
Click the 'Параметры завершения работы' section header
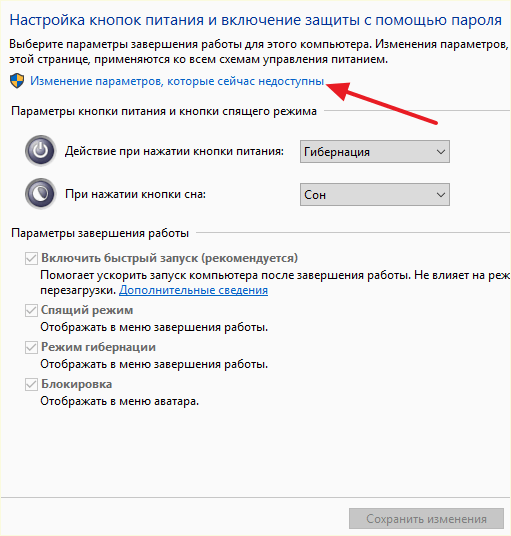tap(100, 233)
